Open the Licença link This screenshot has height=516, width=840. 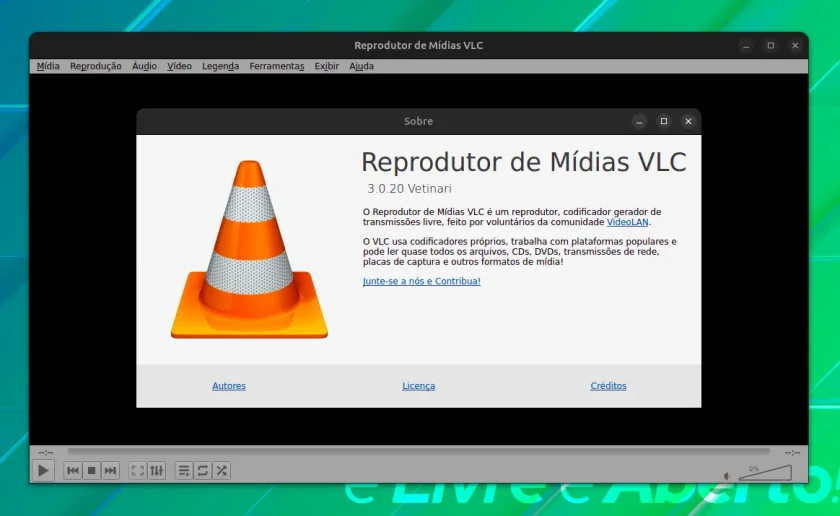(418, 386)
